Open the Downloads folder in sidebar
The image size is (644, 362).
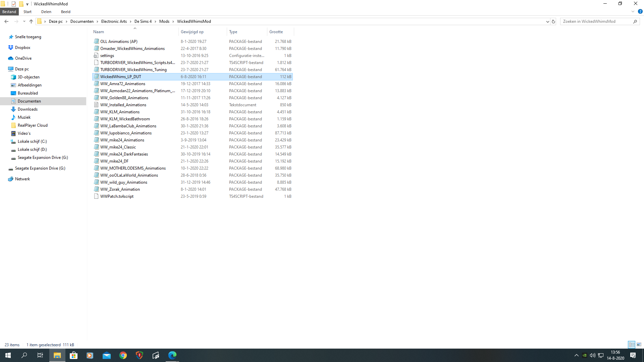click(x=28, y=109)
